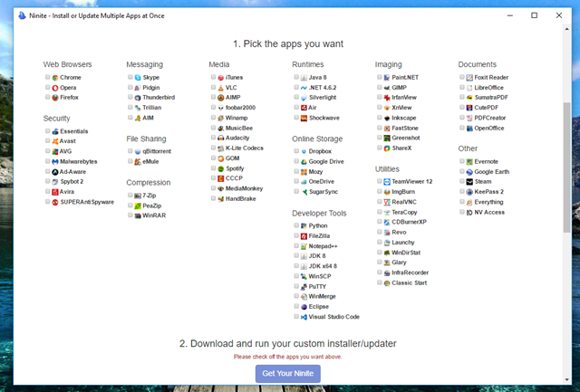Click the Foxit Reader icon

pyautogui.click(x=469, y=78)
